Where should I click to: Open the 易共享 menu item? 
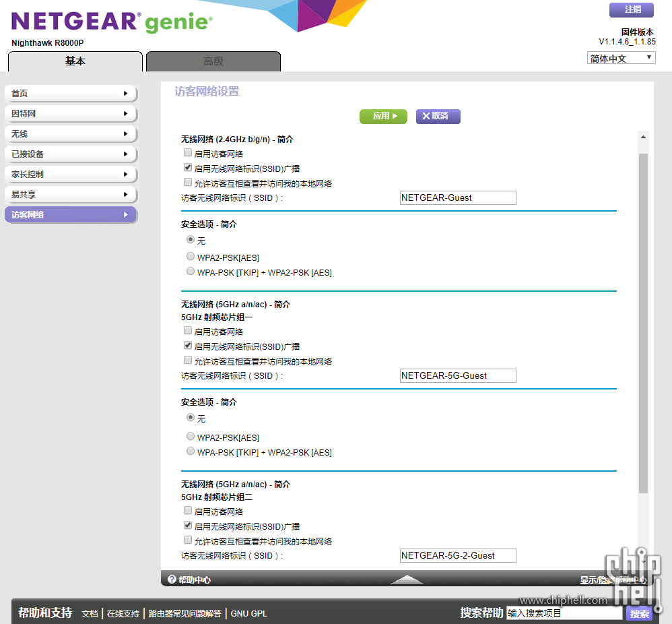click(x=71, y=194)
